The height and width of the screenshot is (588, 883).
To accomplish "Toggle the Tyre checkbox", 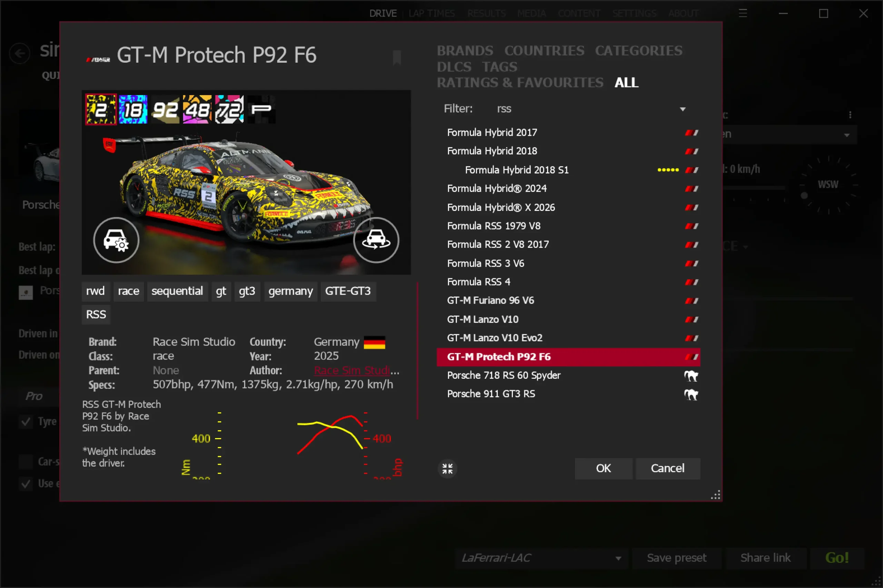I will [26, 422].
